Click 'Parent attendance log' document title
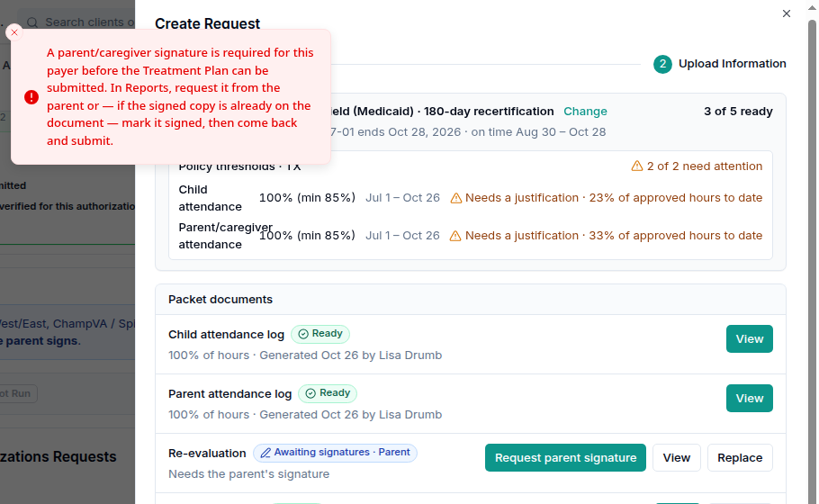The image size is (819, 504). 229,394
